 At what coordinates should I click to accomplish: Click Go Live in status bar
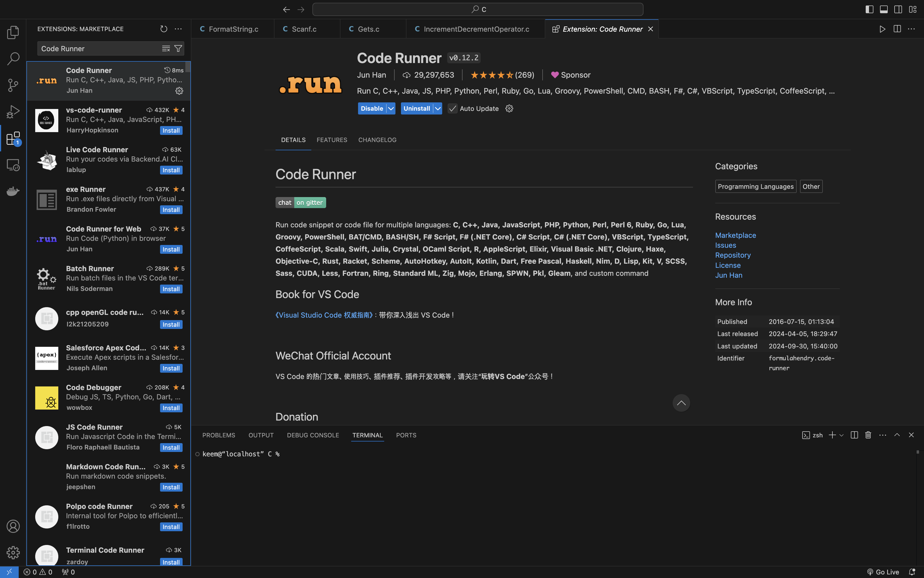(883, 572)
